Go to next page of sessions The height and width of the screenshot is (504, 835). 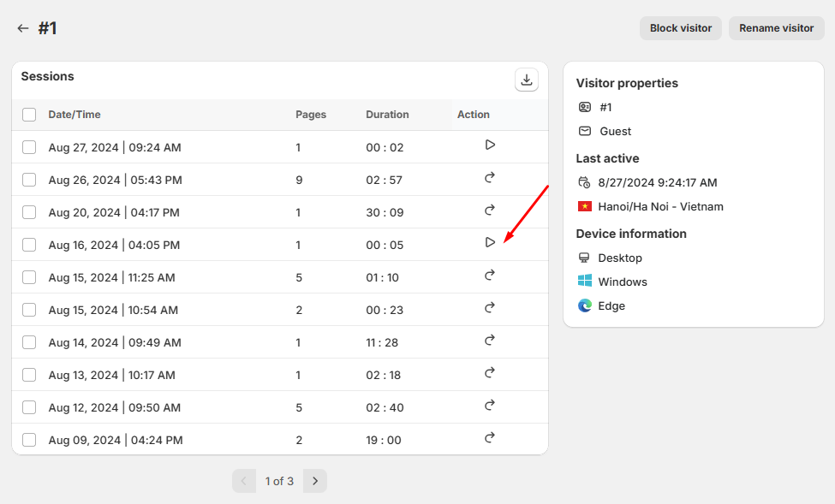point(315,481)
